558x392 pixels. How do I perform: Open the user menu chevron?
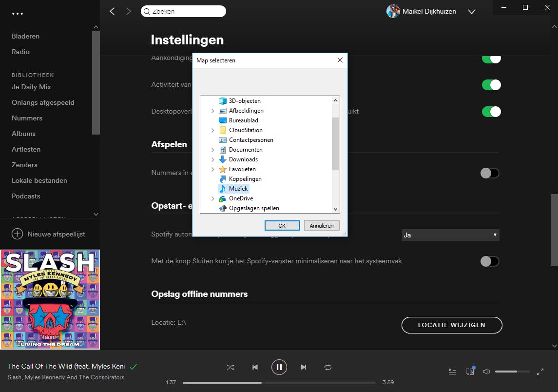click(x=472, y=12)
